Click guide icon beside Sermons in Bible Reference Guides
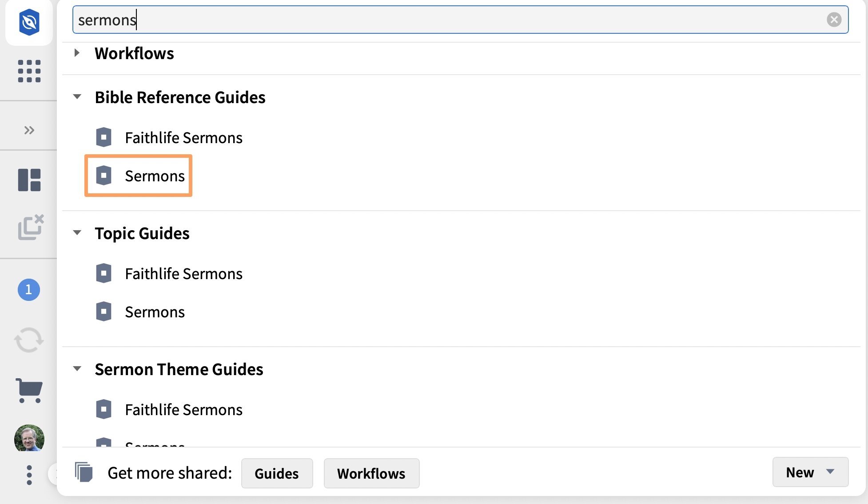Image resolution: width=868 pixels, height=504 pixels. click(104, 176)
